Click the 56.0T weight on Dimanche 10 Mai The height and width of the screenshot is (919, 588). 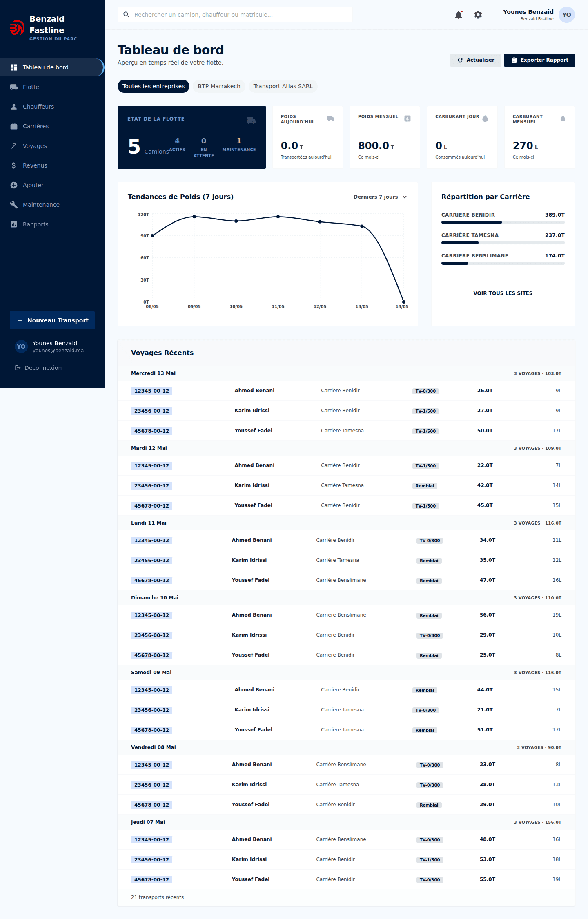(488, 615)
